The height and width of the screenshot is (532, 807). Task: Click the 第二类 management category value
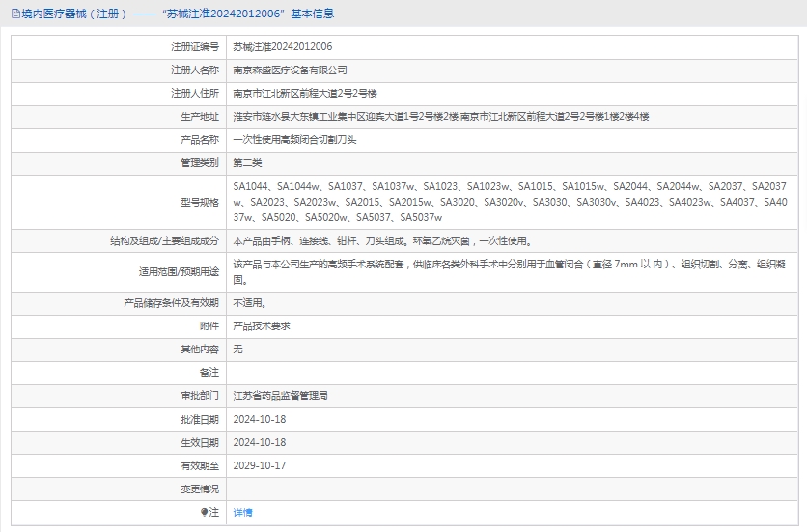coord(246,162)
